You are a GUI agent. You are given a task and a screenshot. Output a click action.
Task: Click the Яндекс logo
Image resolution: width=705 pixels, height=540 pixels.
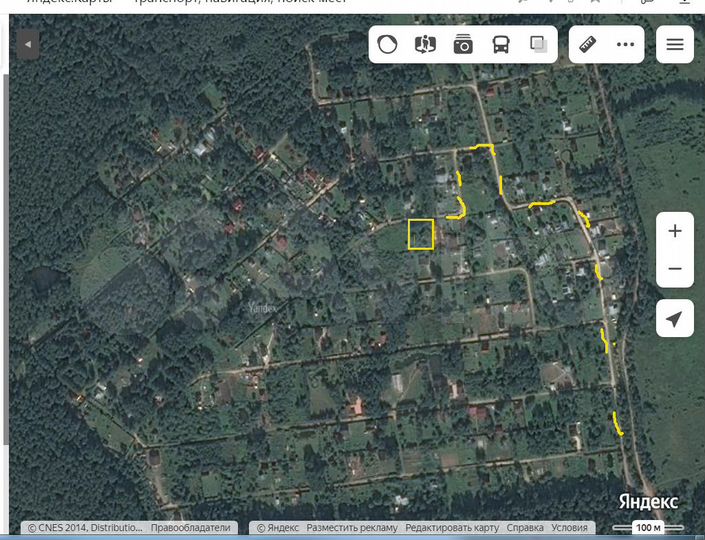(648, 501)
